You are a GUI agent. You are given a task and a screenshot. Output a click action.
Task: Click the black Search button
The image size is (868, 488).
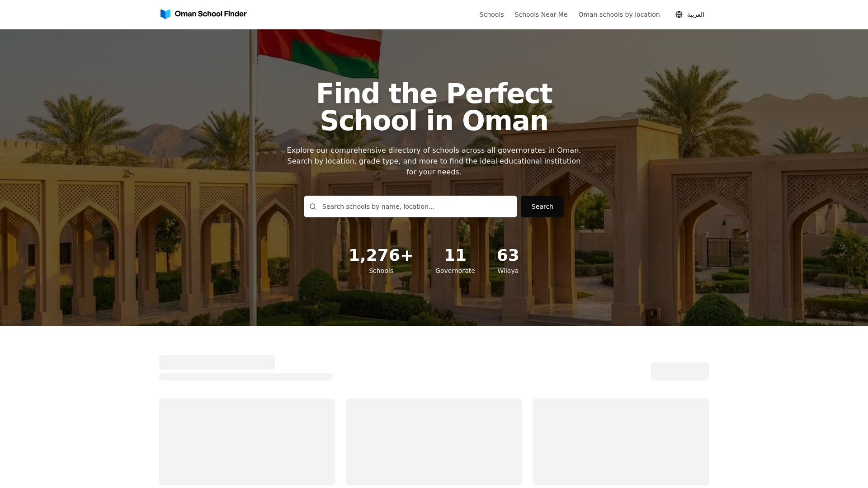click(x=542, y=206)
